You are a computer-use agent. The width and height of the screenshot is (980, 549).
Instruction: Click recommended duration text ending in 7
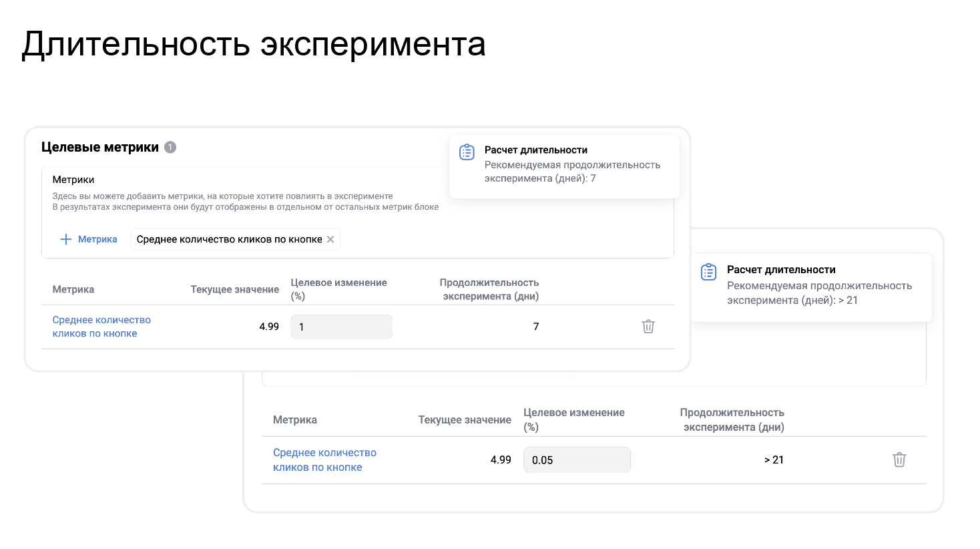tap(572, 172)
